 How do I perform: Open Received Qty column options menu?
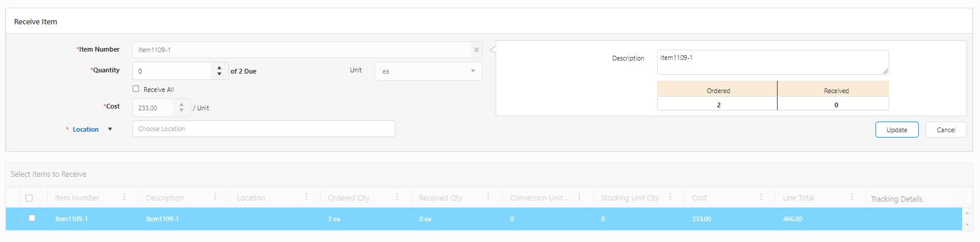[x=488, y=197]
